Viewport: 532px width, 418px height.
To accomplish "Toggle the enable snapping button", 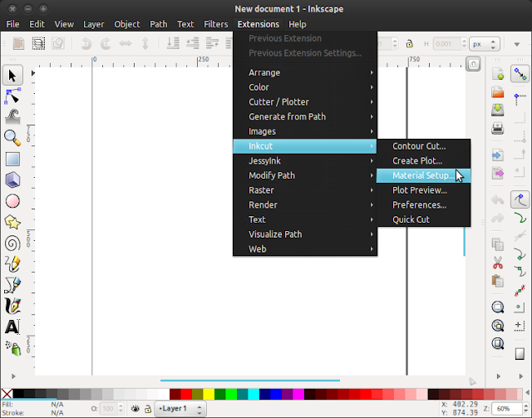I will 520,74.
